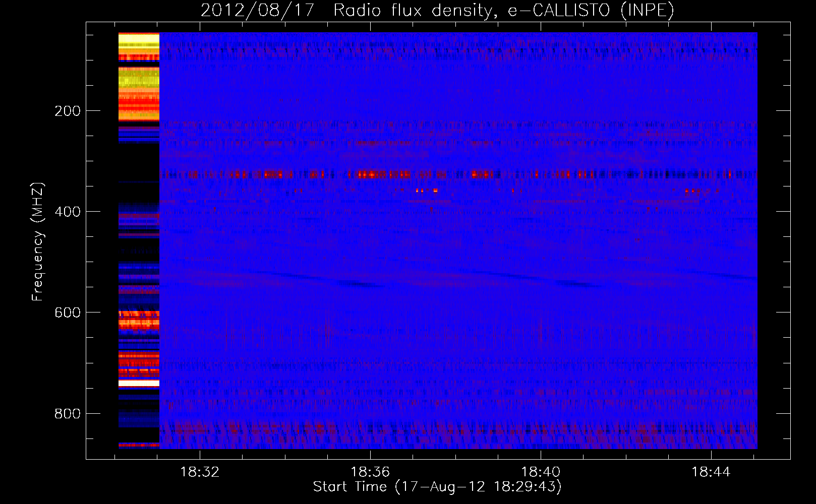Click the plot title "2012/08/17 Radio flux density, e-CALLISTO (INPE)"
Viewport: 816px width, 504px height.
click(x=437, y=10)
